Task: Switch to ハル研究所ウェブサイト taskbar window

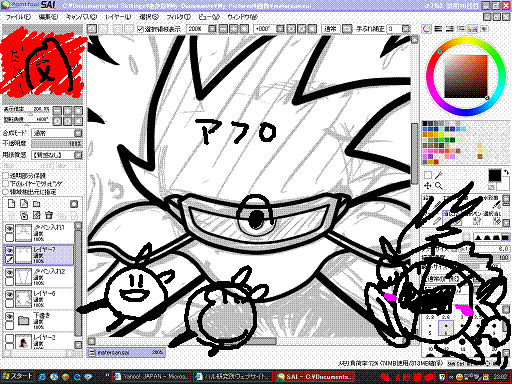Action: [x=233, y=376]
